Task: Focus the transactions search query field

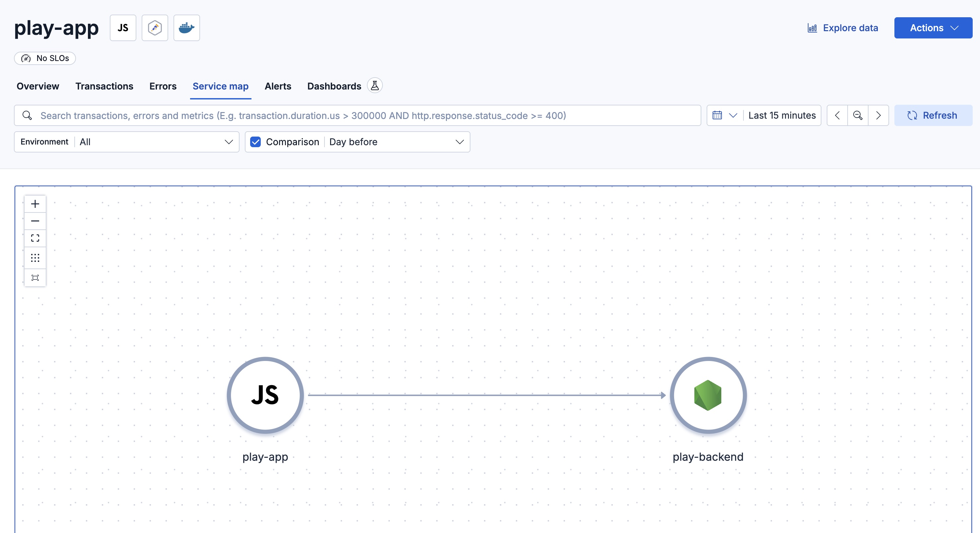Action: point(358,116)
